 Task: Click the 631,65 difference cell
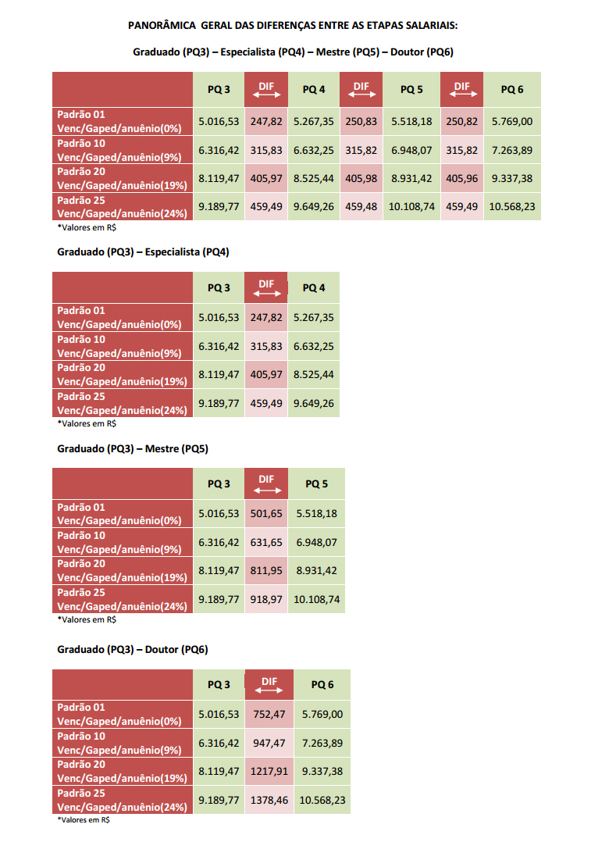pos(267,542)
